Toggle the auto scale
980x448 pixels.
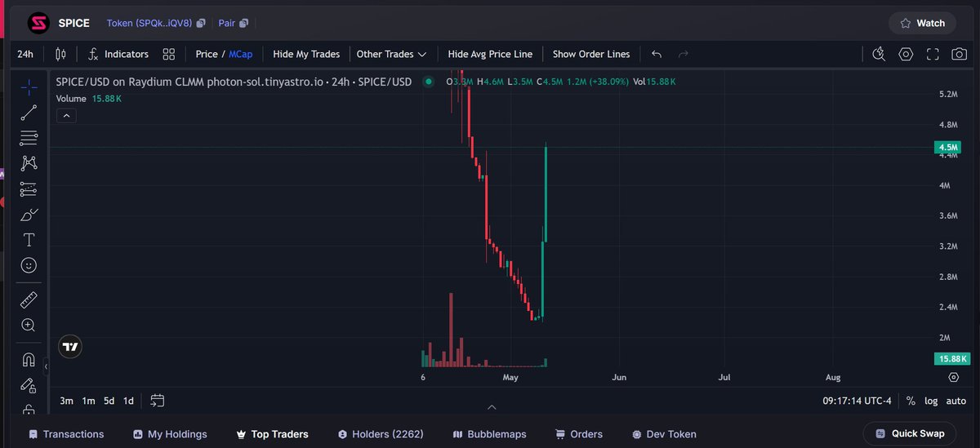(955, 401)
